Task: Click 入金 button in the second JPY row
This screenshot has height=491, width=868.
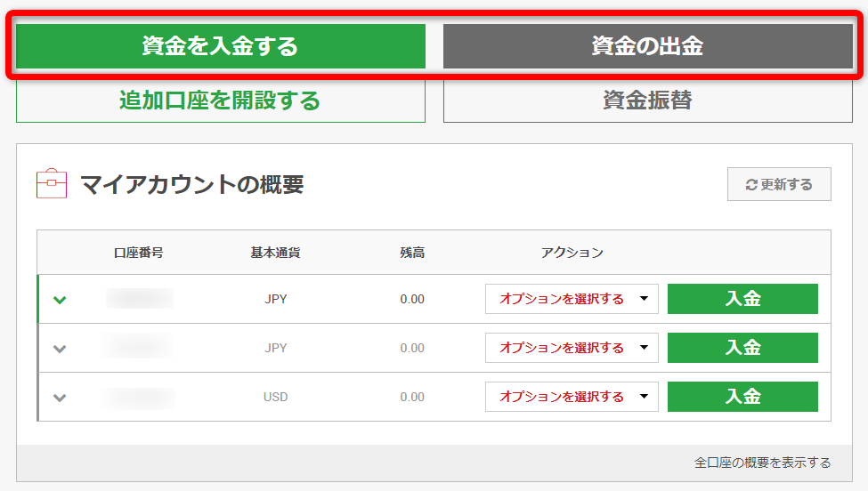Action: [x=742, y=348]
